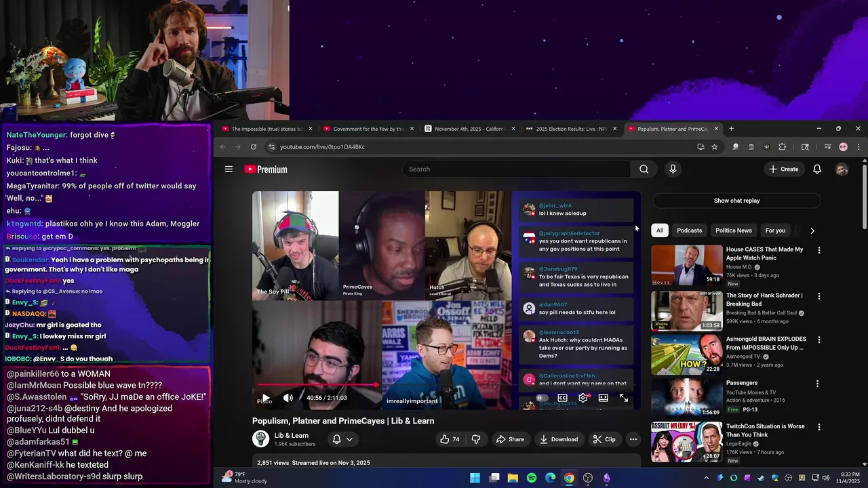Open Chrome profile avatar
This screenshot has width=868, height=488.
tap(843, 147)
